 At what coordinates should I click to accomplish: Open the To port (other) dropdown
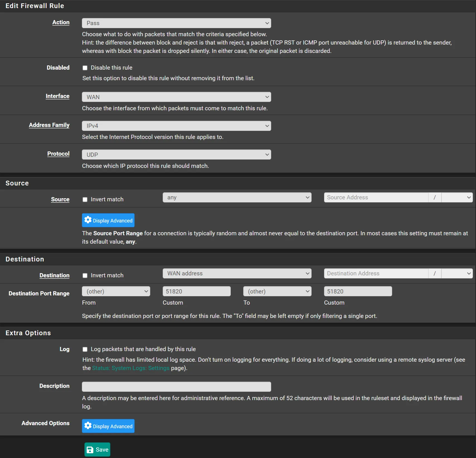click(x=277, y=292)
